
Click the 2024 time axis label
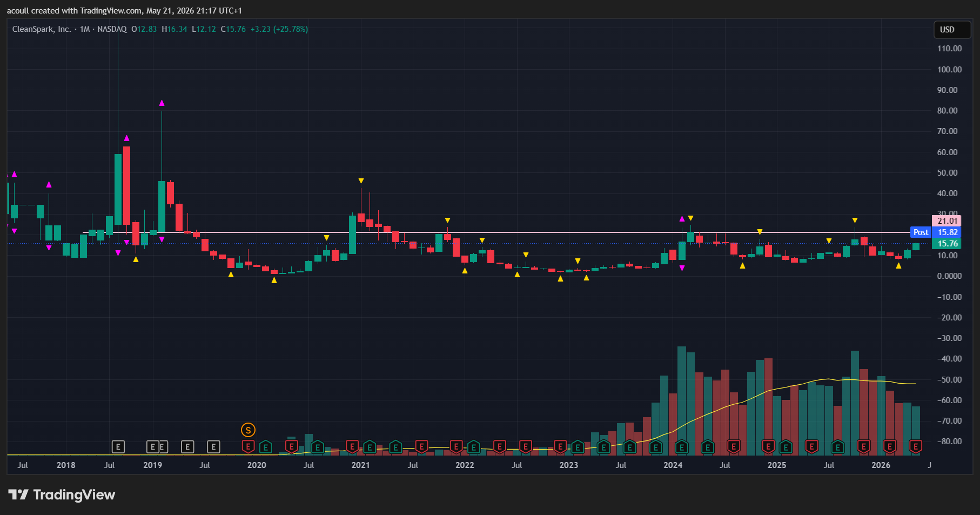(673, 465)
